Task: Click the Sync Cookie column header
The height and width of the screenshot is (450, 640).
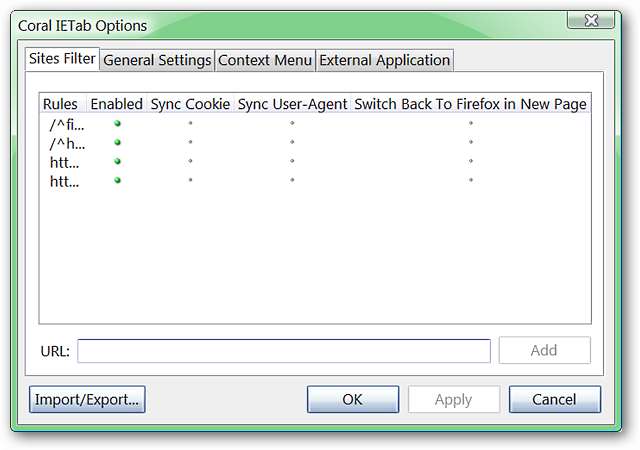Action: (x=190, y=104)
